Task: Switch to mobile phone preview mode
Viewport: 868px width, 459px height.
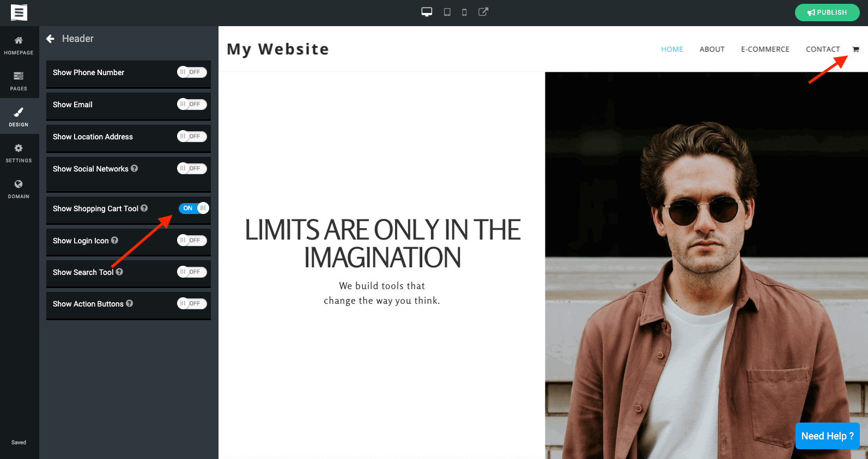Action: (x=464, y=13)
